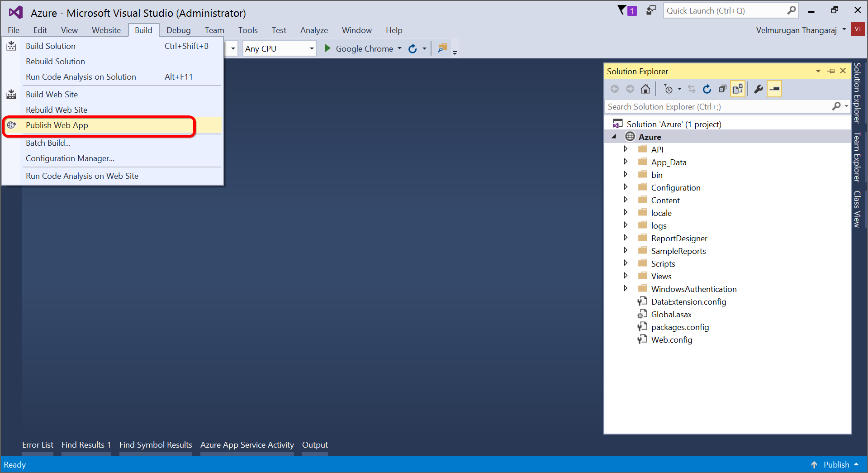The height and width of the screenshot is (473, 868).
Task: Toggle Show All Files in Solution Explorer
Action: point(737,89)
